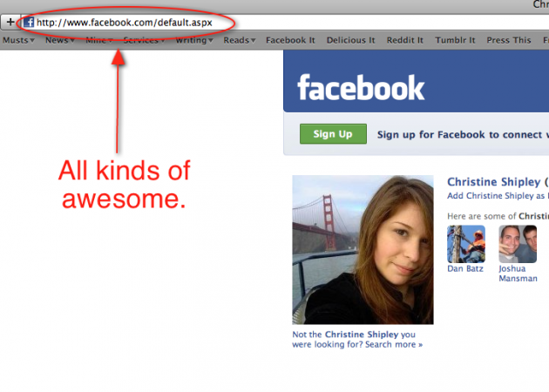
Task: Click the facebook logo in header
Action: click(x=361, y=87)
